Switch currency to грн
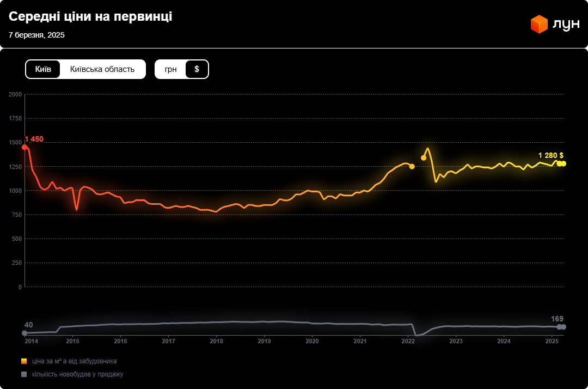588x389 pixels. (x=170, y=69)
